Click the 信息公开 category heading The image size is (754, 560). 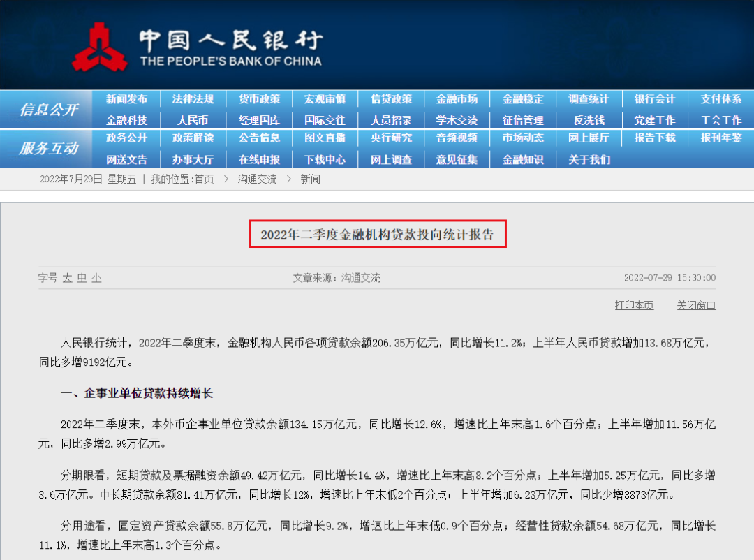click(x=49, y=110)
